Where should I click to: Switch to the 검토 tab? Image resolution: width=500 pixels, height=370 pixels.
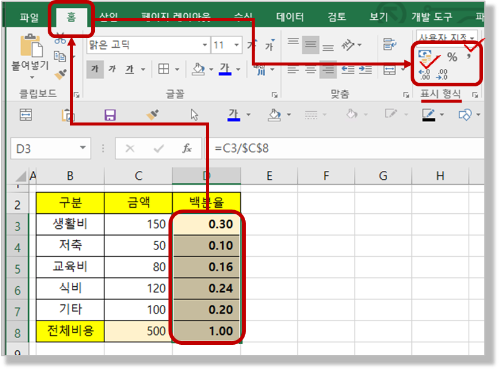pyautogui.click(x=337, y=17)
